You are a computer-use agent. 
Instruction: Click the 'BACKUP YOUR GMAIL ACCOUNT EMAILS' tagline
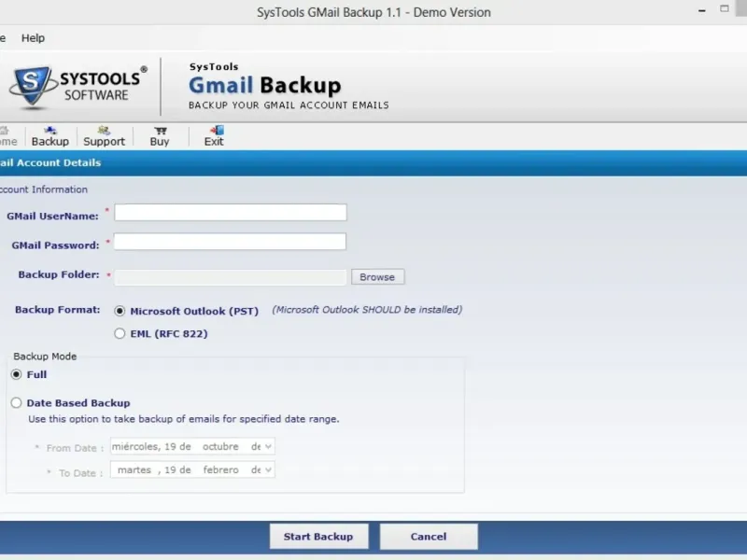tap(289, 105)
